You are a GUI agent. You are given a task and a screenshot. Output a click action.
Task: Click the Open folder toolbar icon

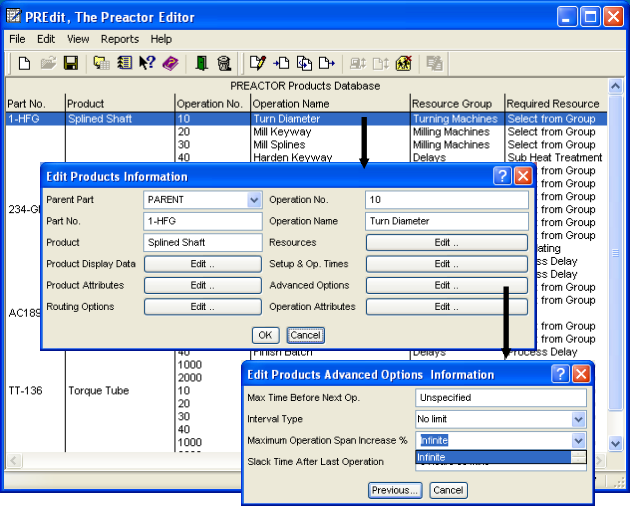point(48,63)
